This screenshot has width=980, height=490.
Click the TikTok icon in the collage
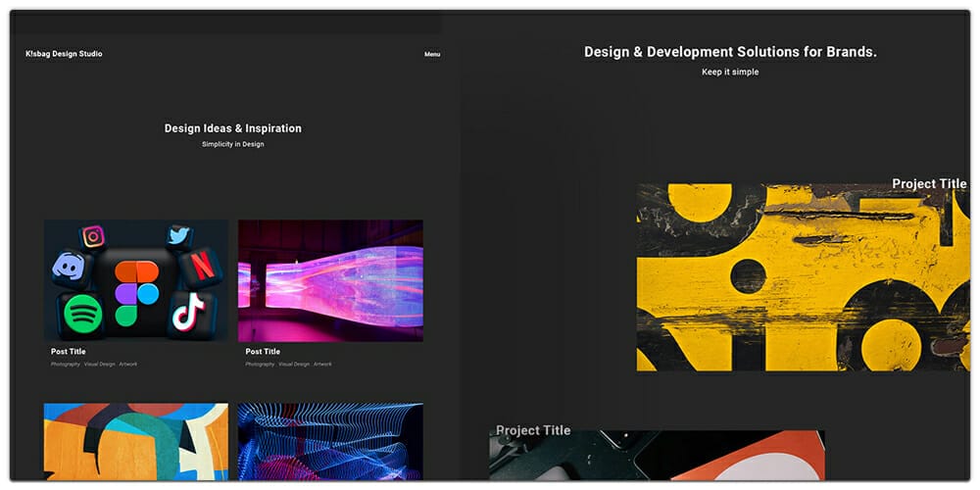(188, 313)
